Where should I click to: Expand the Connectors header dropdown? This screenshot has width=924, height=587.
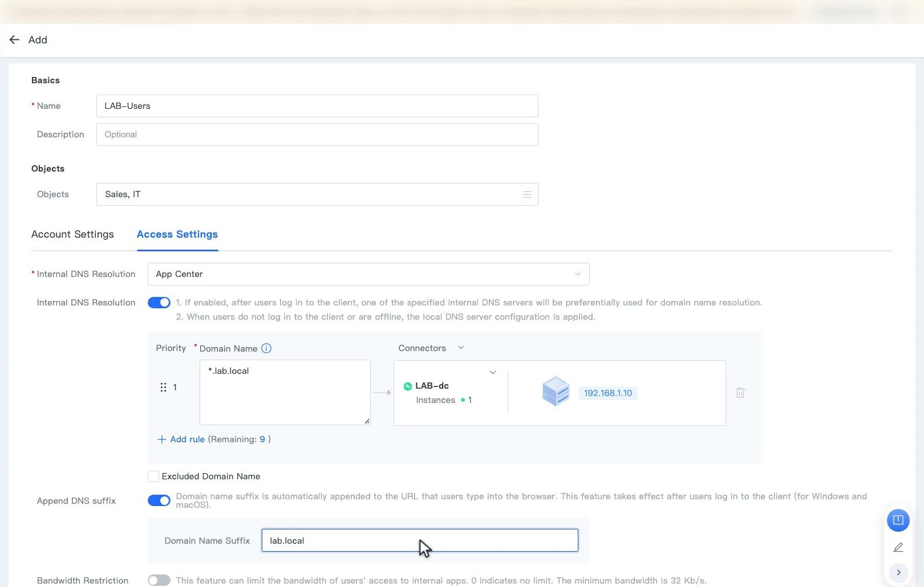coord(461,348)
